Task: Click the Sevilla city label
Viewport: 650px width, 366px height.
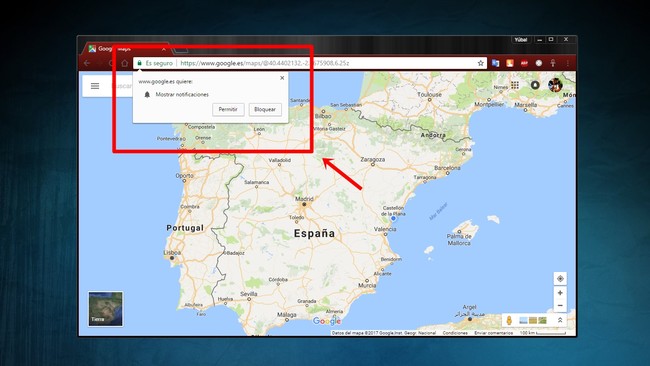Action: pyautogui.click(x=249, y=293)
